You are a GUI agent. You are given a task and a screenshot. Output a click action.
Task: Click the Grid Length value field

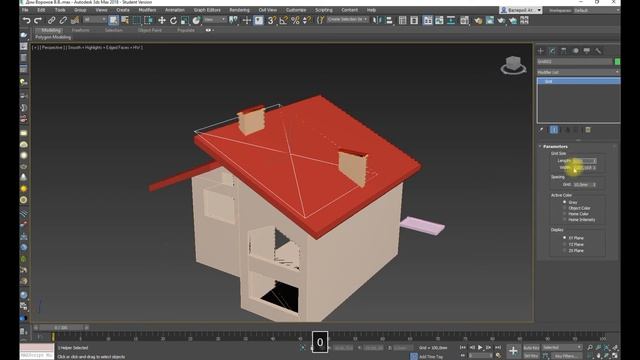584,161
